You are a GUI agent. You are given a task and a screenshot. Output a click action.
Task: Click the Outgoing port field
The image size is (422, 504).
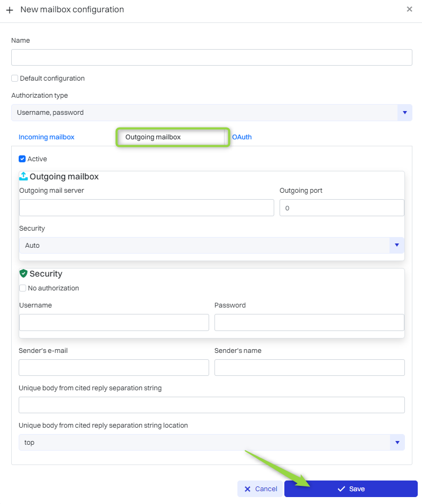coord(341,208)
